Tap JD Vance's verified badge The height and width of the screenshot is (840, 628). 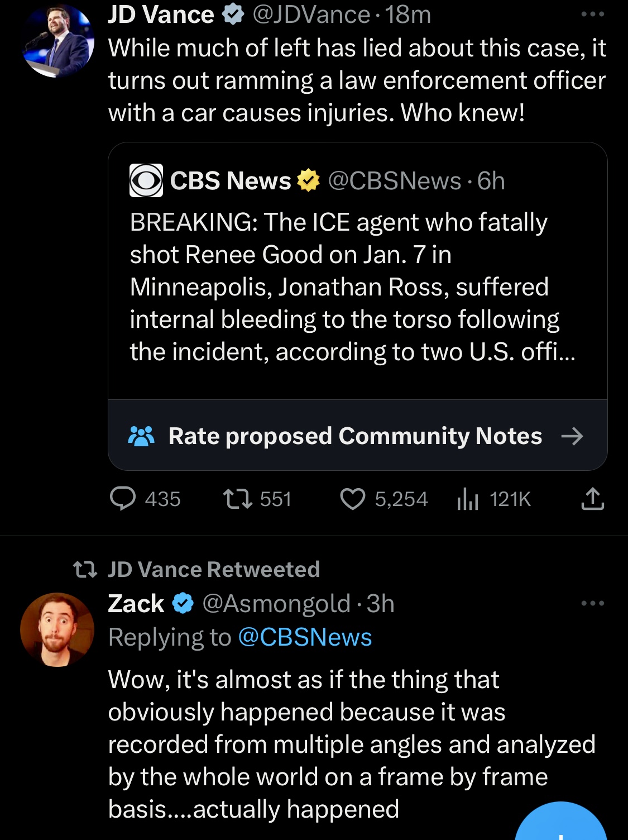(x=233, y=15)
